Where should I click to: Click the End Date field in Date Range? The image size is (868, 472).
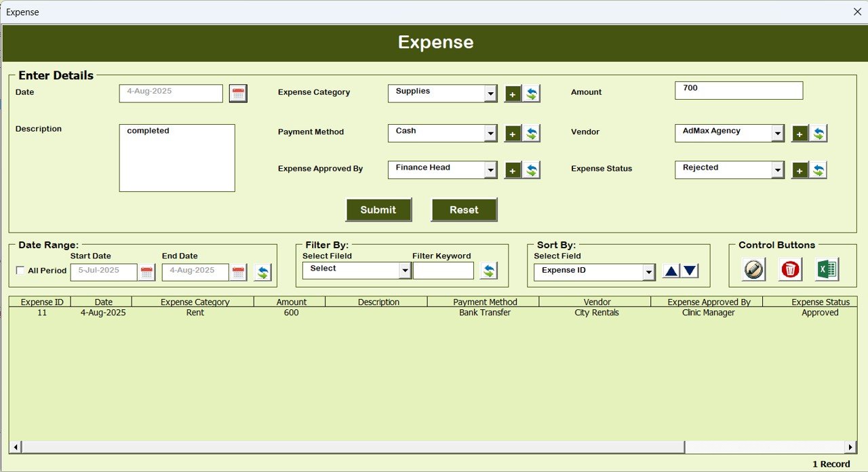(195, 273)
